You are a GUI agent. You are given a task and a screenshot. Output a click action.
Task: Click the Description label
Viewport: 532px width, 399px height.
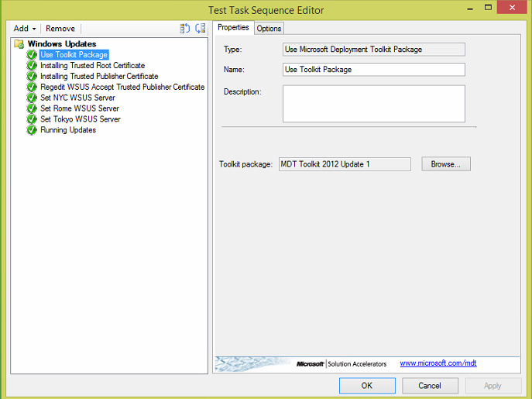pos(242,92)
